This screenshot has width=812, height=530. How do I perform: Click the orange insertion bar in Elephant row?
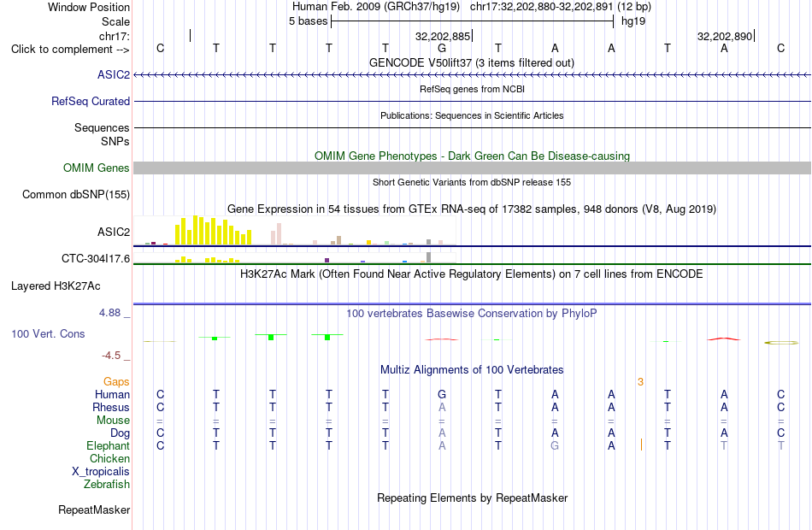[x=641, y=445]
